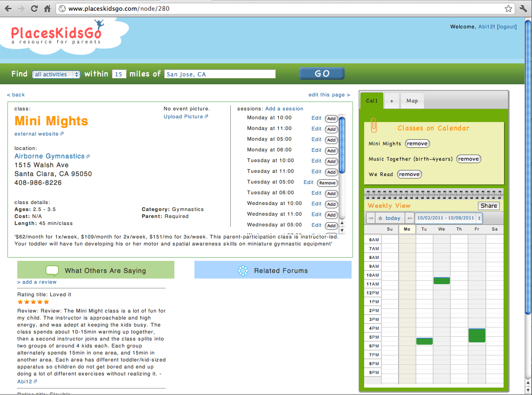
Task: Remove Music Together class from calendar
Action: (469, 159)
